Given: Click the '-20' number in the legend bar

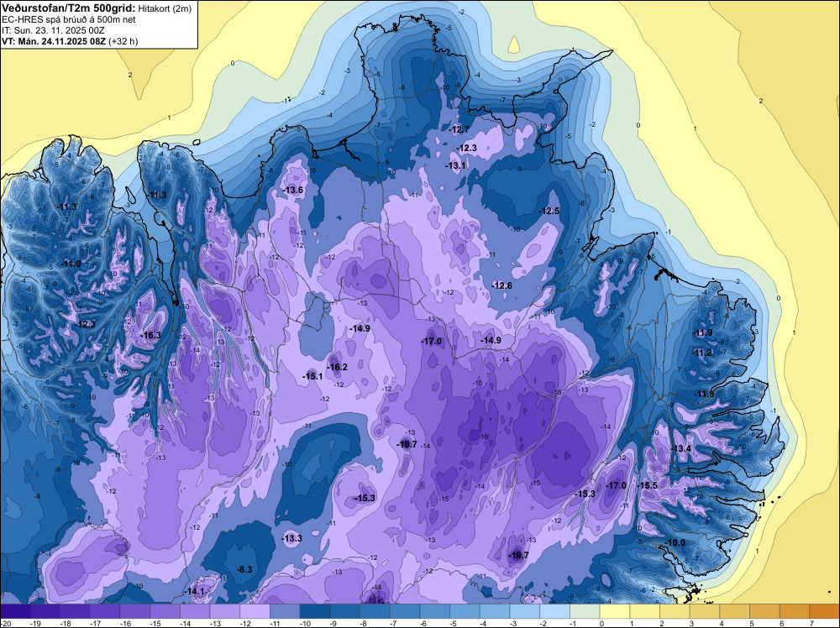Looking at the screenshot, I should pyautogui.click(x=5, y=624).
